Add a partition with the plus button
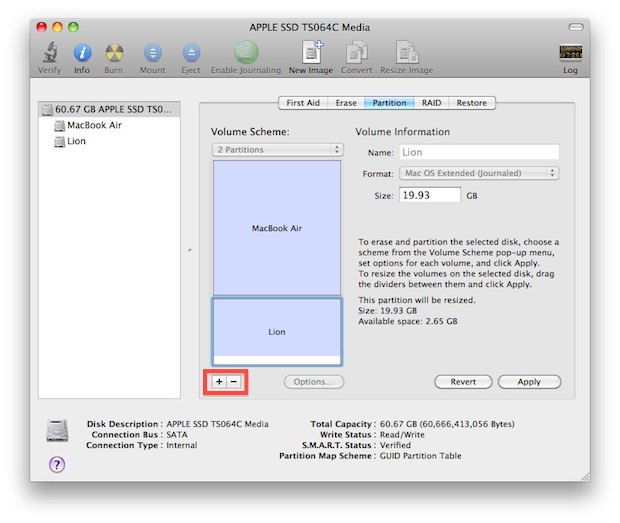 [219, 382]
